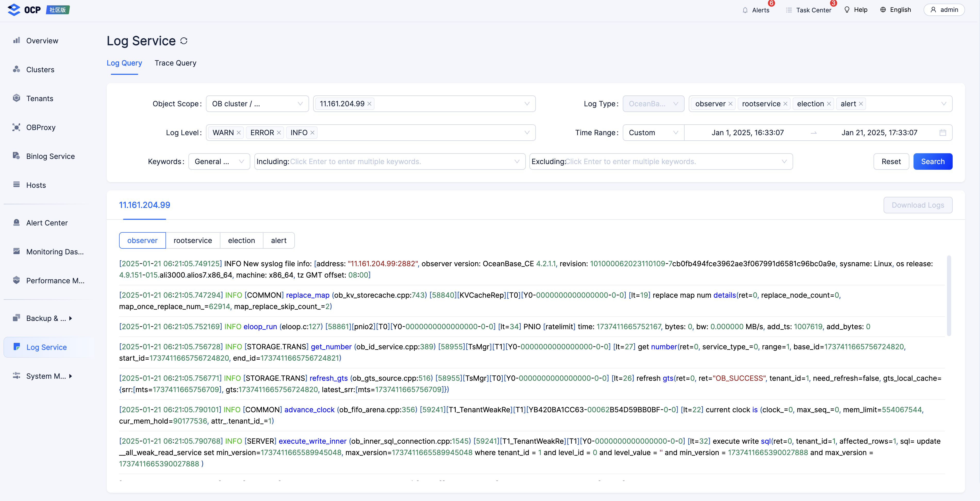
Task: Open the General keywords type dropdown
Action: [x=219, y=162]
